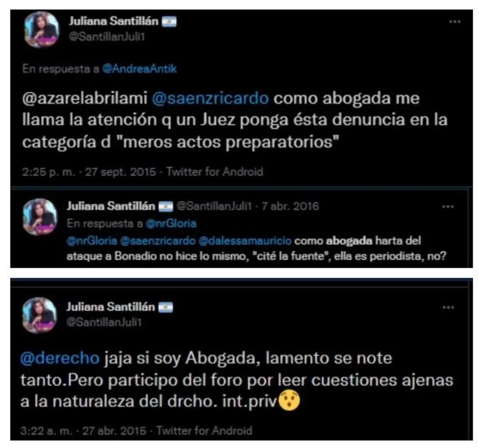
Task: Click @SantillanJuli1 handle under first tweet name
Action: click(x=107, y=37)
